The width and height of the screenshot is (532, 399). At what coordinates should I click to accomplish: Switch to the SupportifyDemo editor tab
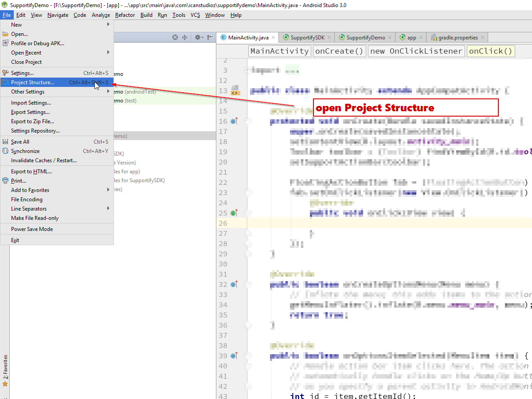coord(365,38)
